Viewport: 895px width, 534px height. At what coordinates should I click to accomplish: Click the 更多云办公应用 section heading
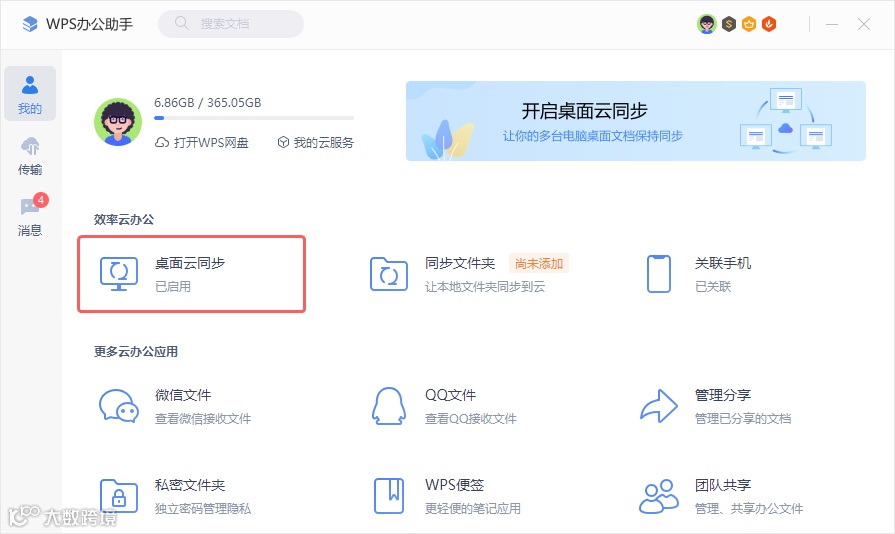pyautogui.click(x=136, y=351)
